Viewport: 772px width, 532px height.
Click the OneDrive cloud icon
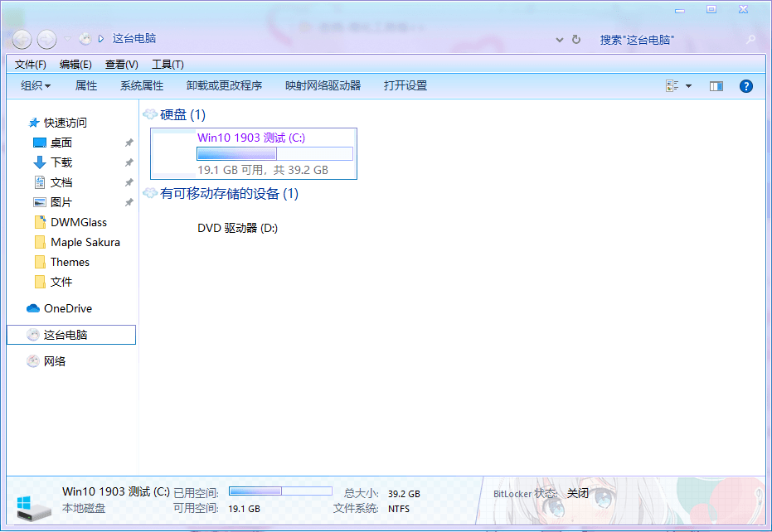click(x=33, y=308)
